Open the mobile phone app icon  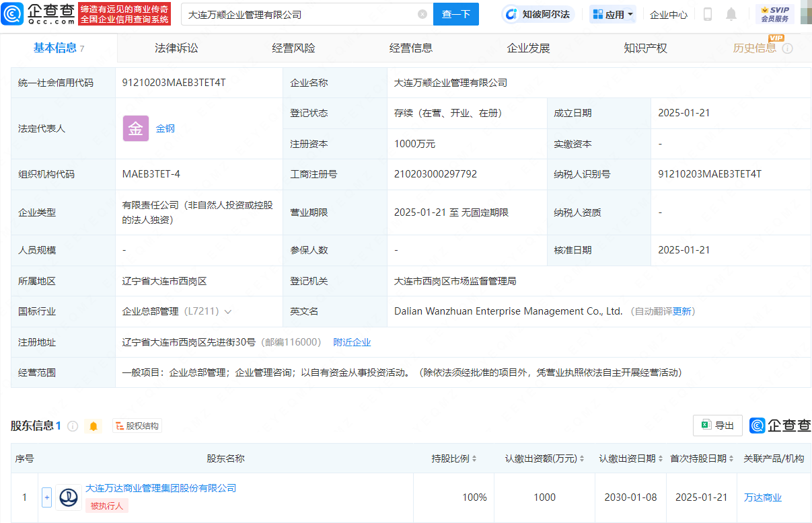click(x=708, y=14)
